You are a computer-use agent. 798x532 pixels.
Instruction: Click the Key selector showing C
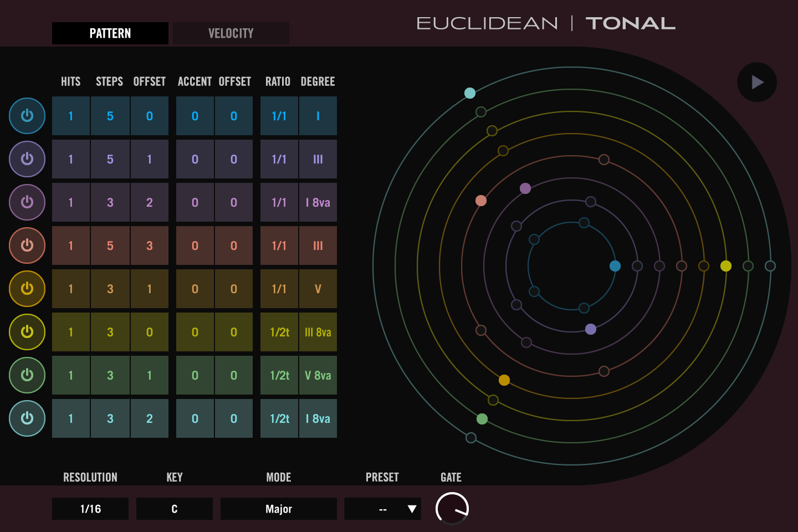pos(174,508)
